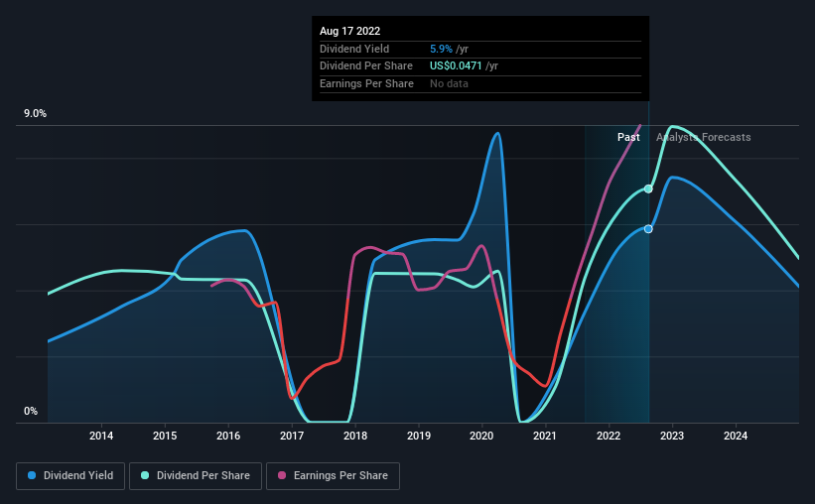Screen dimensions: 815x504
Task: Click the 2020 x-axis label
Action: coord(481,436)
